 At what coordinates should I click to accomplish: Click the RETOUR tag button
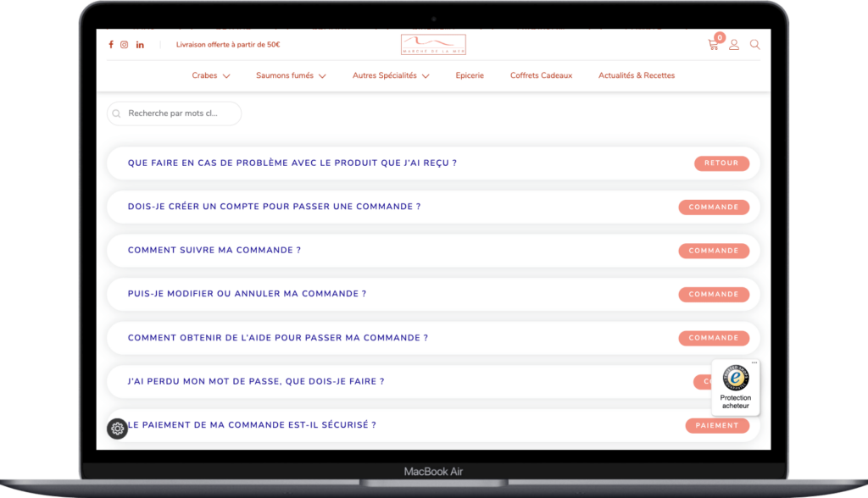click(x=721, y=163)
